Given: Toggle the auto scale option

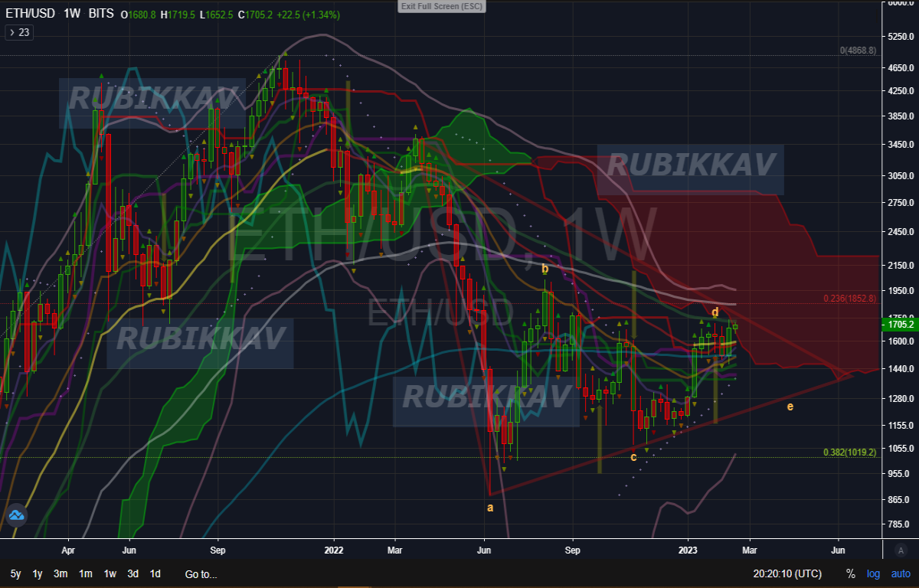Looking at the screenshot, I should 901,573.
